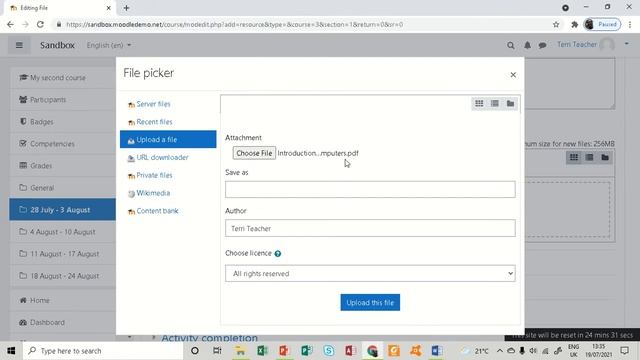Open the notifications bell
640x360 pixels.
(x=527, y=45)
